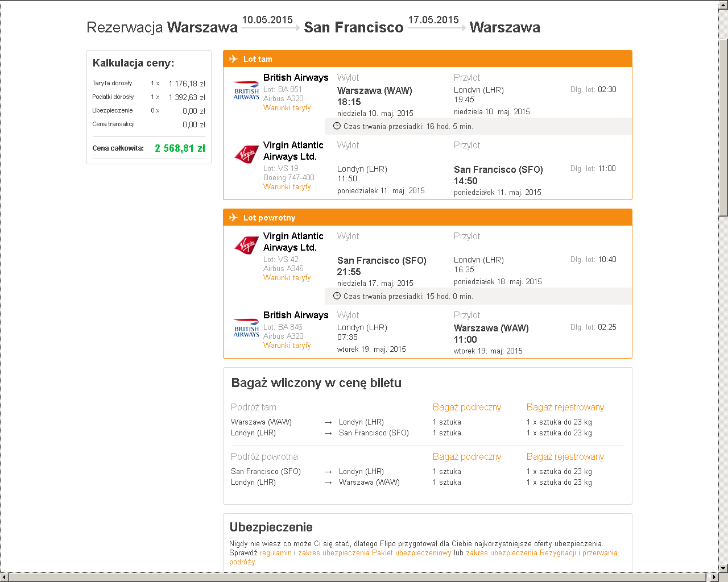The image size is (728, 582).
Task: Open Warunki taryfy for flight VS 42
Action: click(287, 277)
